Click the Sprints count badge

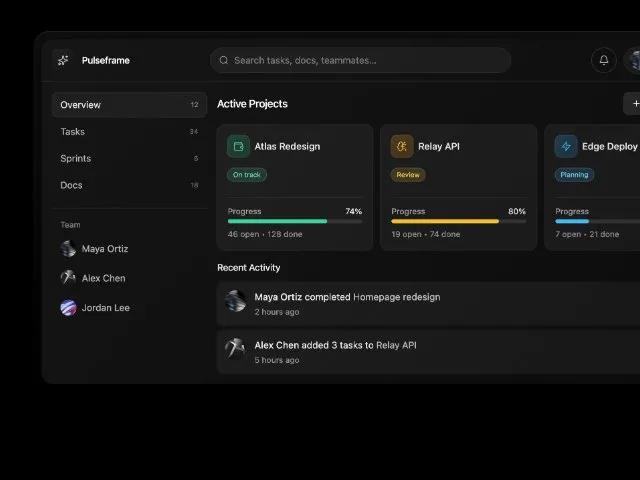click(x=196, y=158)
